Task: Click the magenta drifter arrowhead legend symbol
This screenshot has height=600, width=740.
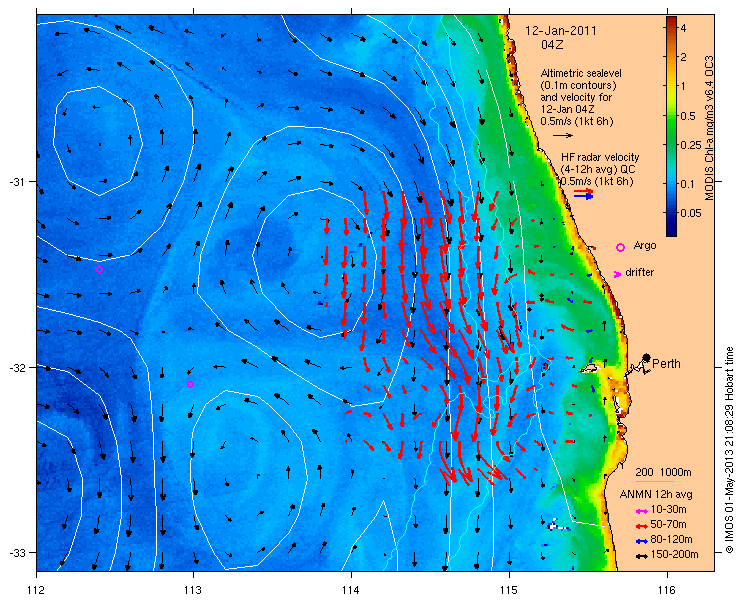Action: pyautogui.click(x=617, y=274)
